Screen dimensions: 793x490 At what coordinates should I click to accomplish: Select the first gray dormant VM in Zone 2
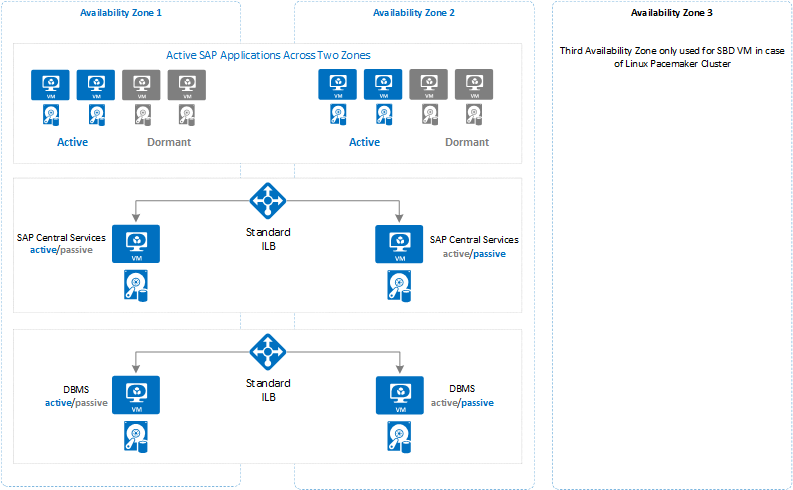pos(428,84)
